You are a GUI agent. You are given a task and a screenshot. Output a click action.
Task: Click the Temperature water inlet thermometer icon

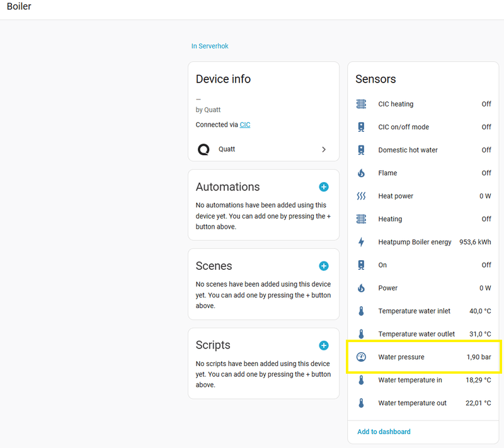tap(361, 311)
